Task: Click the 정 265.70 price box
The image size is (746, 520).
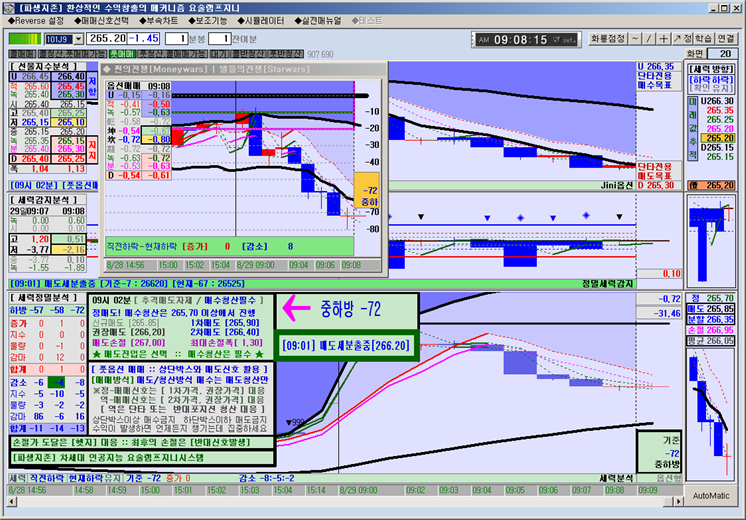Action: click(711, 298)
